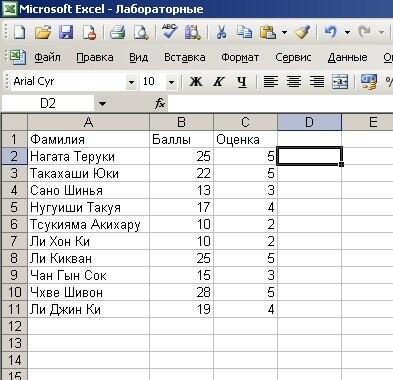This screenshot has width=393, height=380.
Task: Select column D header
Action: coord(309,122)
